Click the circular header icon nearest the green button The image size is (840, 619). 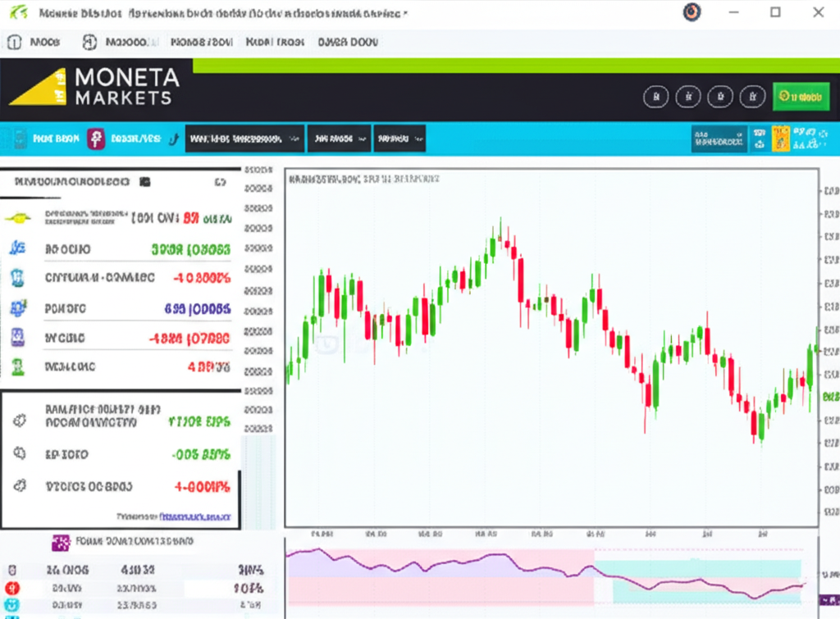(x=752, y=98)
